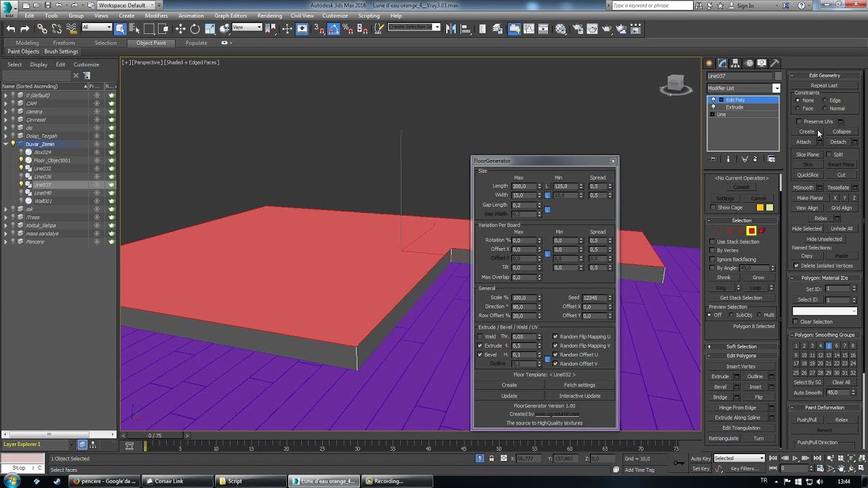This screenshot has width=868, height=488.
Task: Toggle Random Offset V checkbox
Action: pos(555,363)
